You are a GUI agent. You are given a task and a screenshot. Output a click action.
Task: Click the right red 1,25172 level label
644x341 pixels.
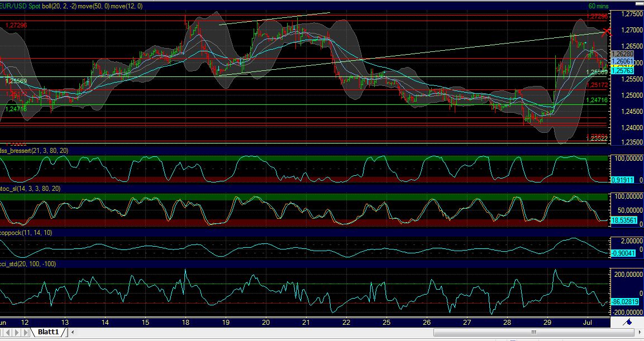(597, 85)
